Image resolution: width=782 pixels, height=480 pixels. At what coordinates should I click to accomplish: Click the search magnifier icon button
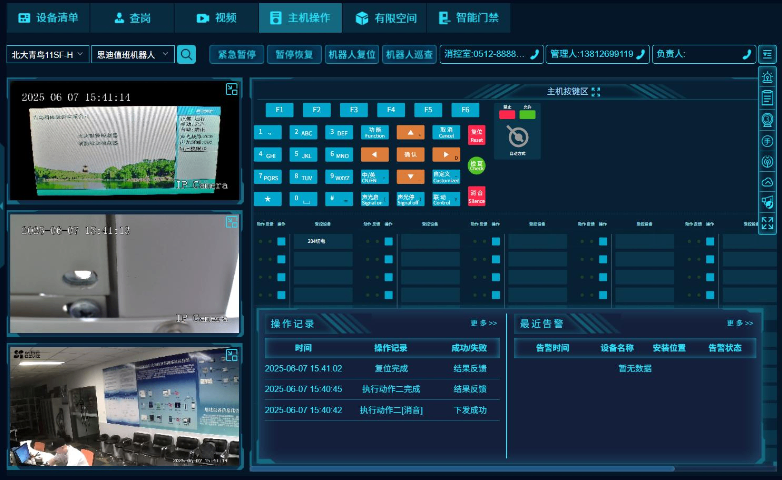186,54
